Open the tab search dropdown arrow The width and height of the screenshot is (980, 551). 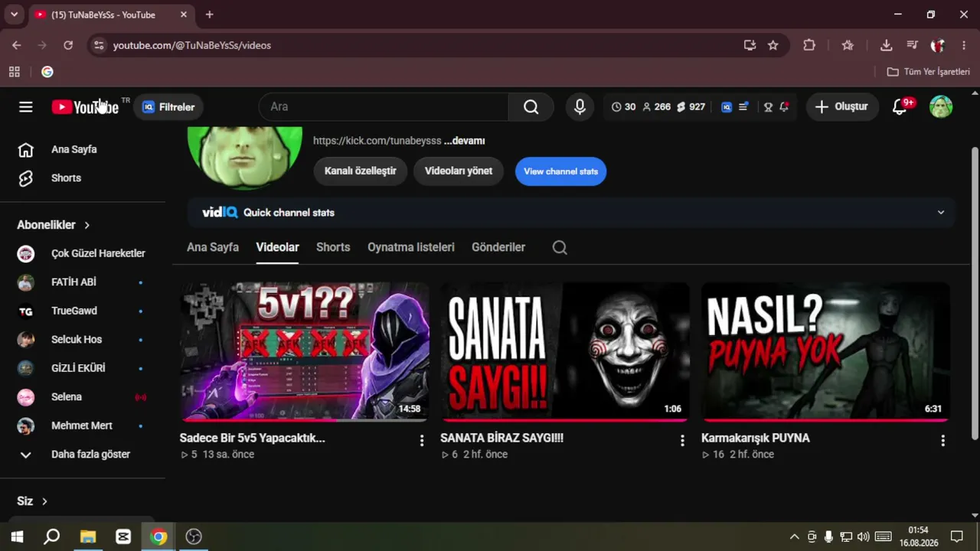[14, 15]
